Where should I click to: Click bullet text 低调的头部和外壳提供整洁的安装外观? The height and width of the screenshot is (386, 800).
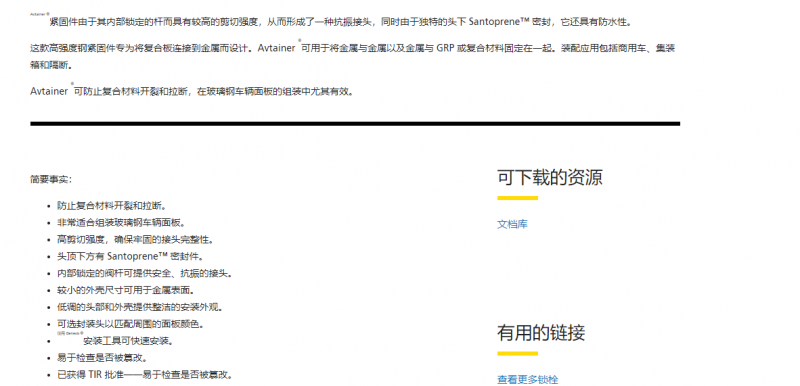[x=140, y=307]
